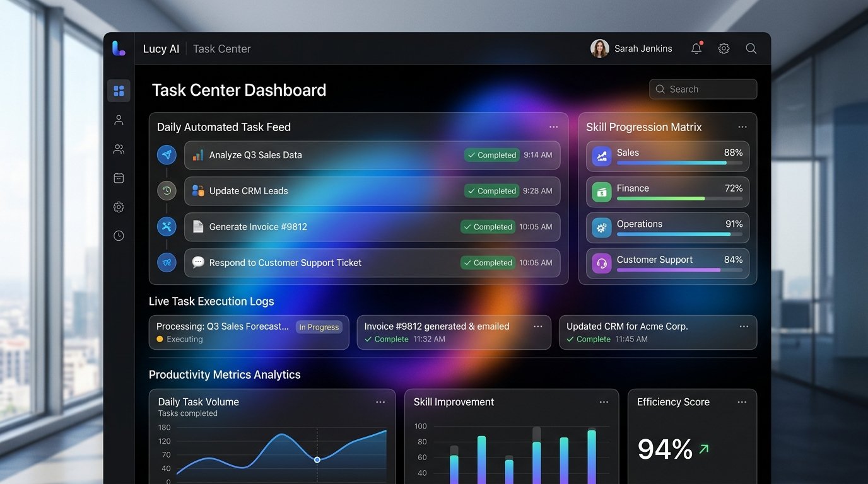868x484 pixels.
Task: Click the Customer Support headset icon
Action: point(602,263)
